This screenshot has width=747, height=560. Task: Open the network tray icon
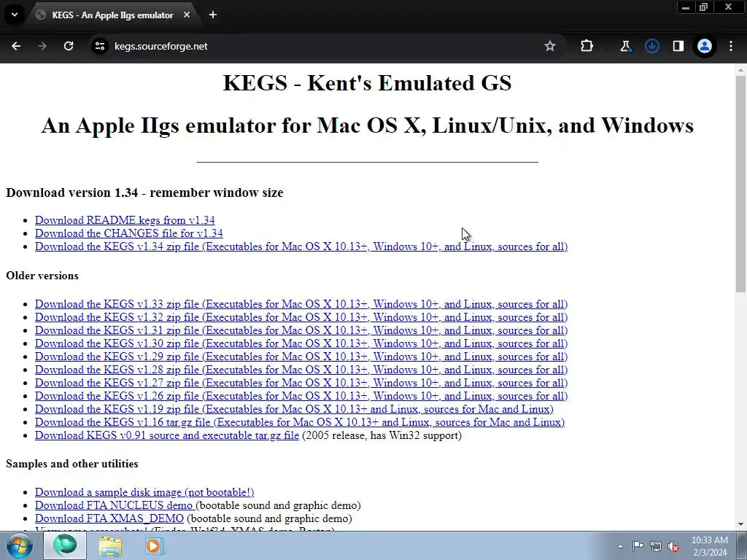point(656,546)
